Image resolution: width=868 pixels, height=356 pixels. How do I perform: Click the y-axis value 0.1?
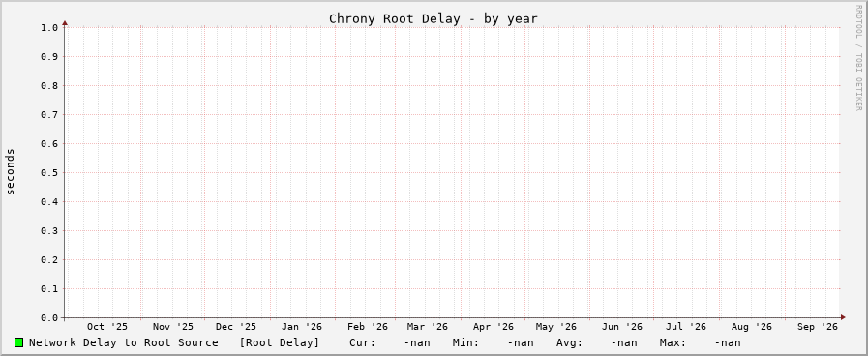49,288
